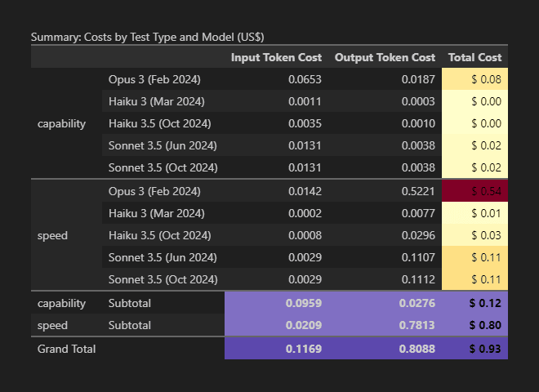Click the table title 'Summary: Costs by Test Type and Model (US$)'
The width and height of the screenshot is (539, 392).
(x=148, y=37)
